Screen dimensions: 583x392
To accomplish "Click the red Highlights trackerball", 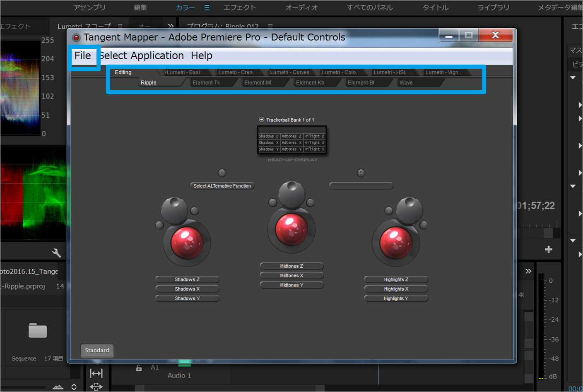I will (x=396, y=242).
